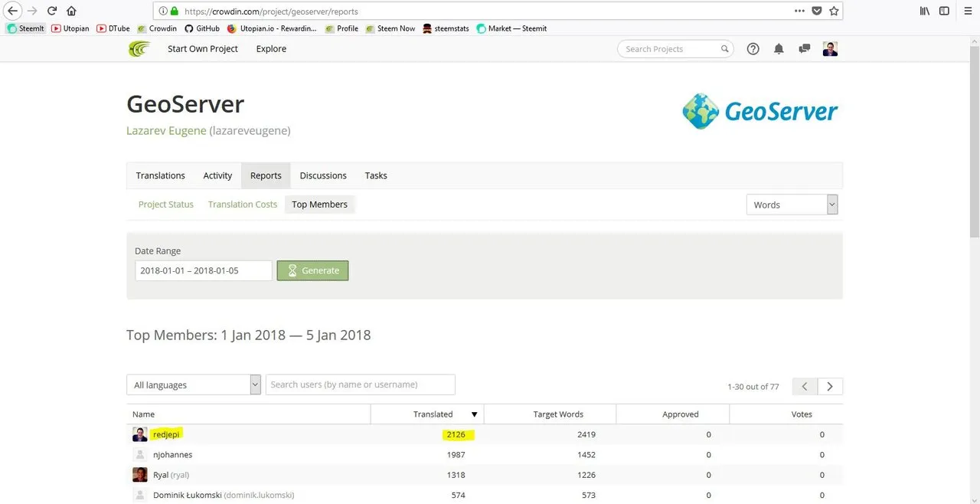Switch to Activity tab
The image size is (980, 504).
point(217,175)
